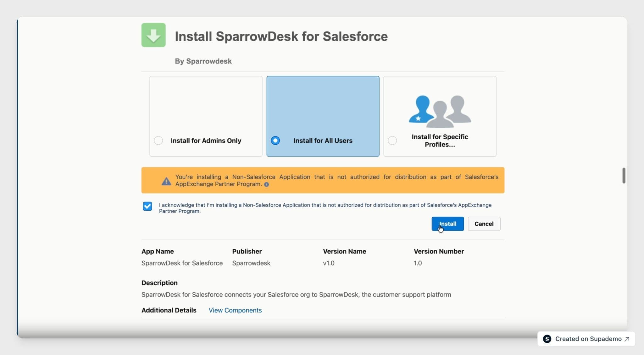Screen dimensions: 644x355
Task: Click the green download install icon
Action: (x=153, y=35)
